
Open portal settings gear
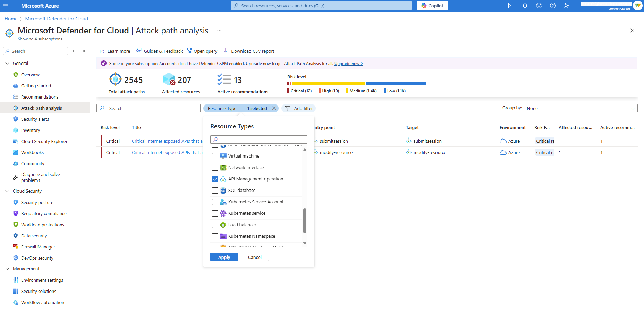[539, 6]
